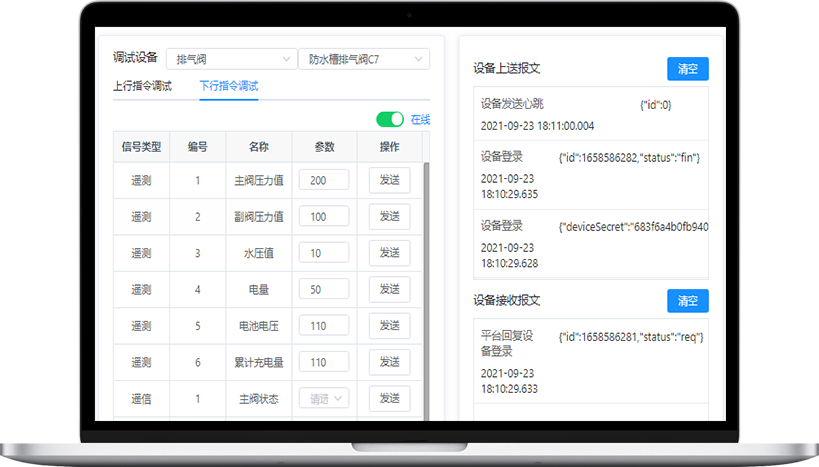
Task: Focus 电量 parameter field with 50
Action: (x=324, y=289)
